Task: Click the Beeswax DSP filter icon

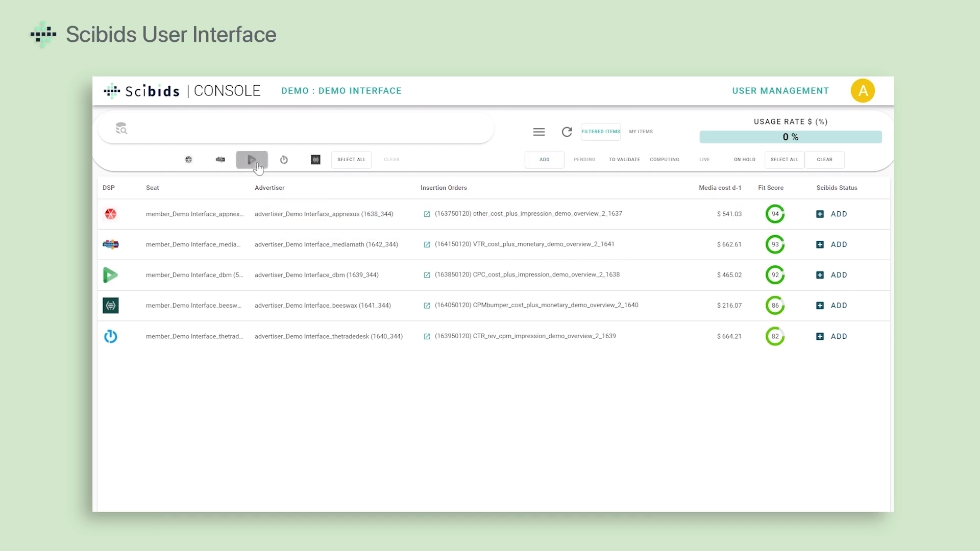Action: [x=315, y=160]
